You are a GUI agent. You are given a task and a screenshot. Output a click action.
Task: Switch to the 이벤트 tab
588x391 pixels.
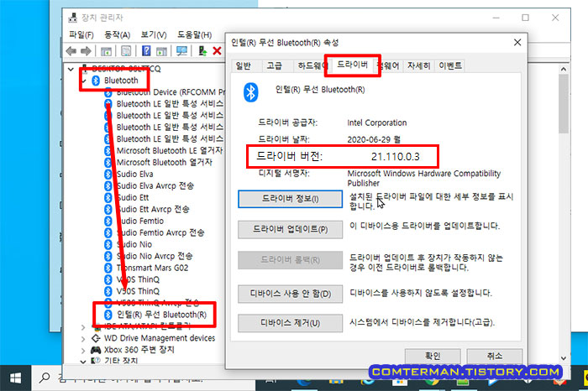450,66
